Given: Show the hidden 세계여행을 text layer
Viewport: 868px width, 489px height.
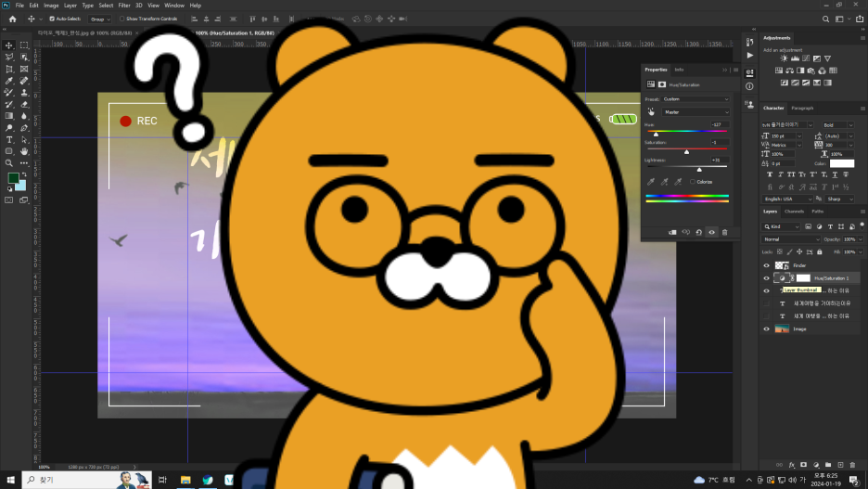Looking at the screenshot, I should pos(767,303).
